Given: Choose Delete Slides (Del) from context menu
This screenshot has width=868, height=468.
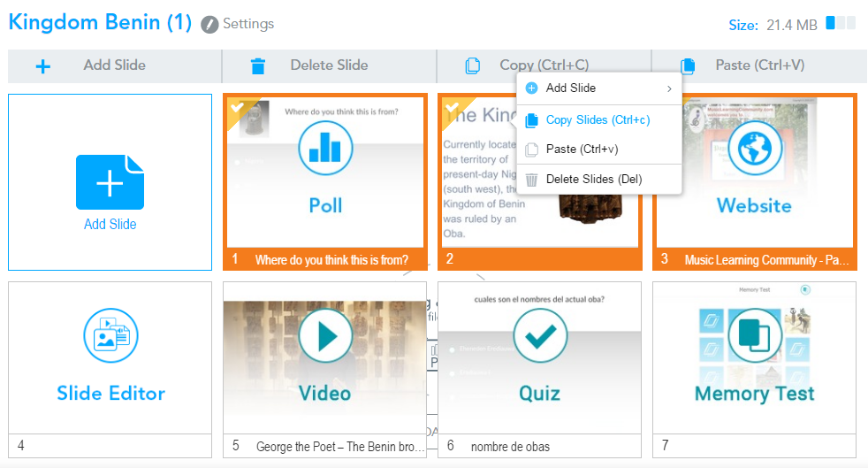Looking at the screenshot, I should pyautogui.click(x=593, y=180).
